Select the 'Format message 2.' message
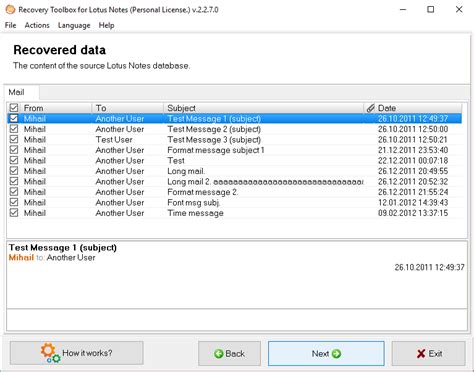Image resolution: width=474 pixels, height=372 pixels. pyautogui.click(x=203, y=192)
